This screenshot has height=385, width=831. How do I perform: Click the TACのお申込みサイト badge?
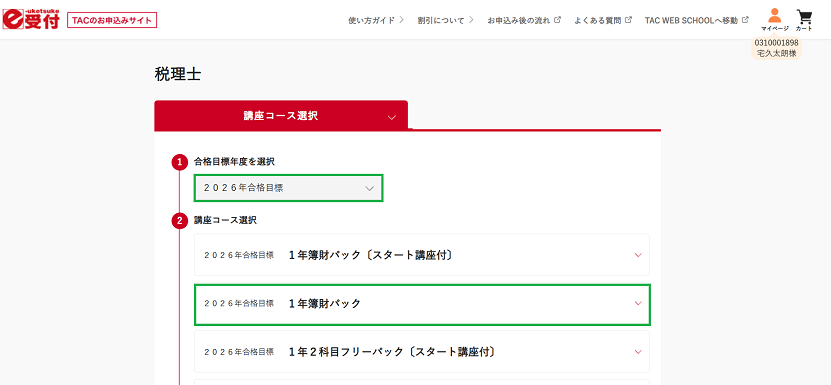click(x=112, y=20)
